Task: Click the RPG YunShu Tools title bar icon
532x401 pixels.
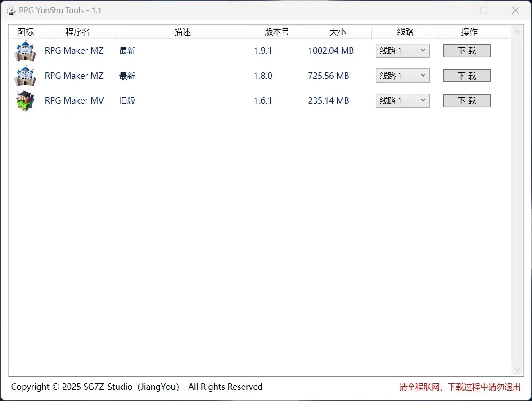Action: coord(11,10)
